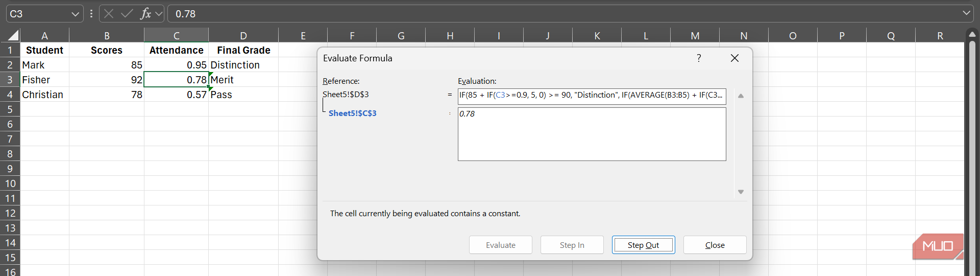Screen dimensions: 980x276
Task: Click the dialog scroll up arrow
Action: (741, 96)
